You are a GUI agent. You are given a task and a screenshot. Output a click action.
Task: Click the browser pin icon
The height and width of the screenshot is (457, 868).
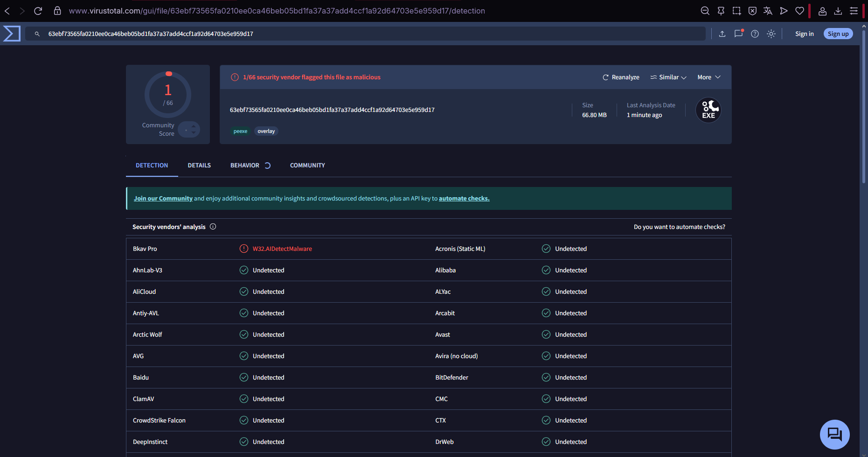pyautogui.click(x=721, y=11)
